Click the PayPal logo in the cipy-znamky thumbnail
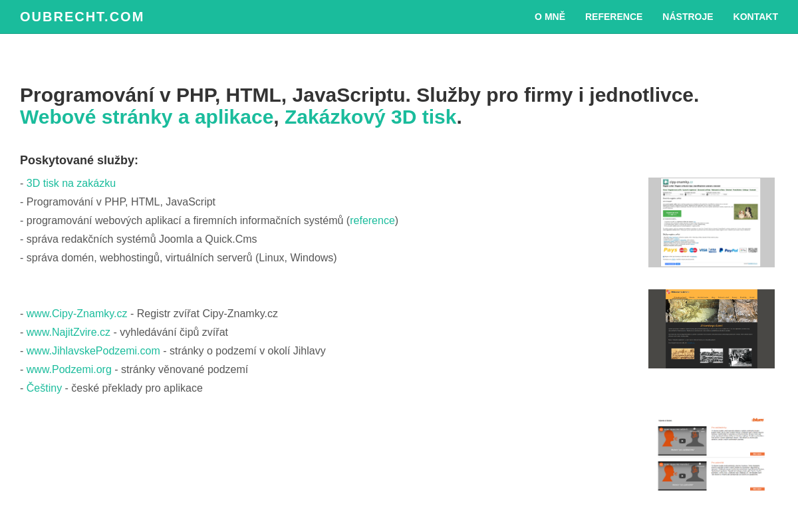The image size is (798, 532). pos(729,250)
